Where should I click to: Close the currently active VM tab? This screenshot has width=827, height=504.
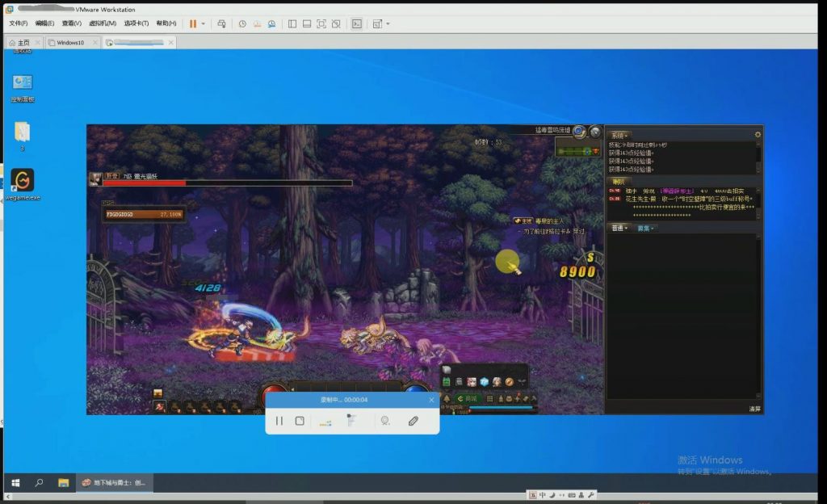(171, 43)
